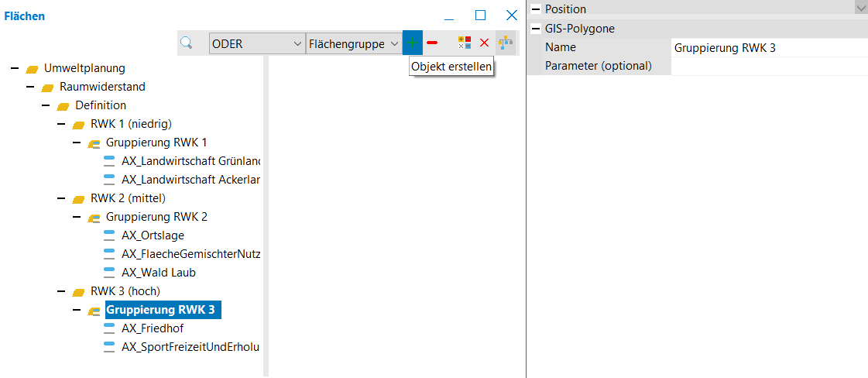The height and width of the screenshot is (378, 868).
Task: Click the folder icon next to Umweltplanung
Action: 33,68
